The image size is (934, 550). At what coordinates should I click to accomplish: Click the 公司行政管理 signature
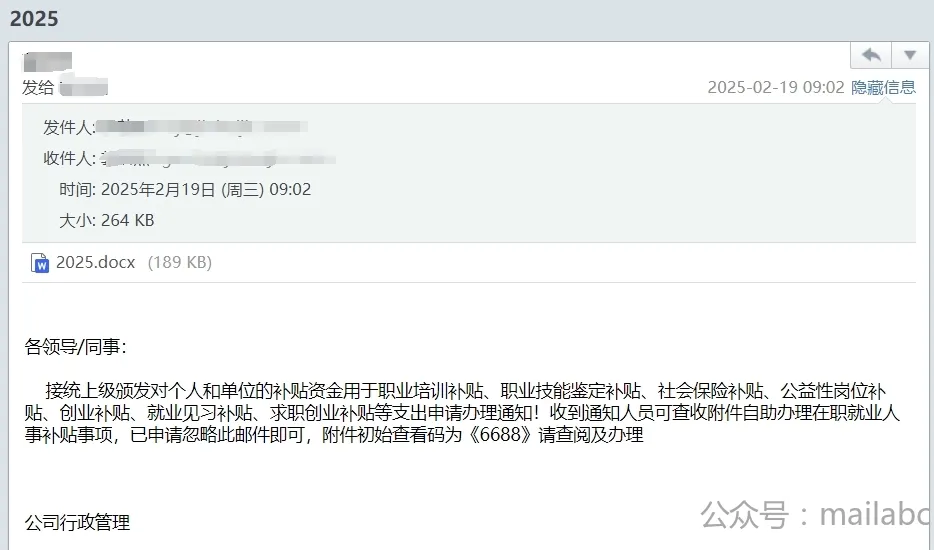77,523
